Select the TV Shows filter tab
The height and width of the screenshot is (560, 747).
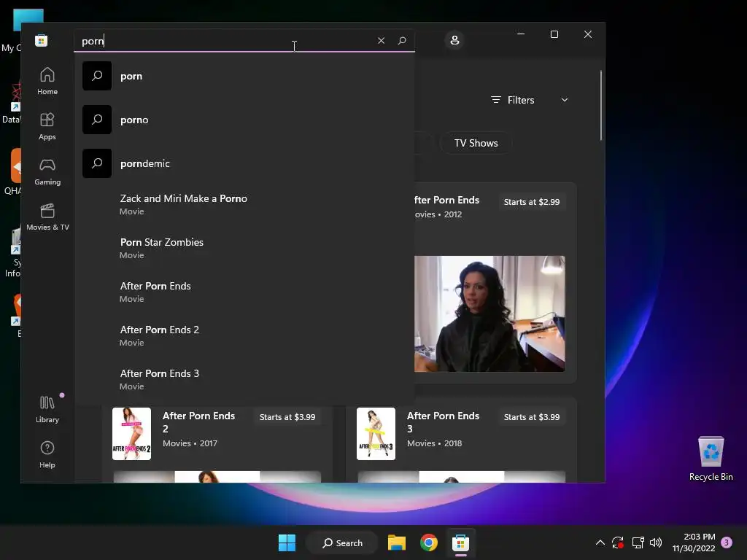[476, 143]
